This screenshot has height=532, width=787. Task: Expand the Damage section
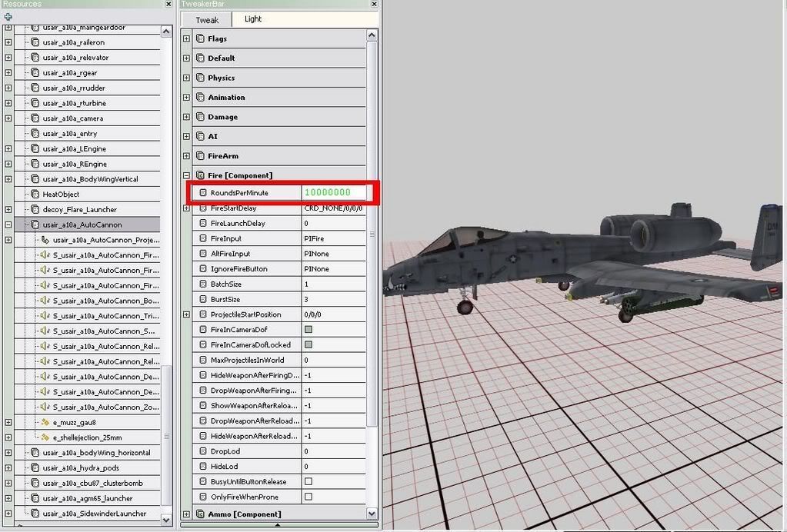click(x=186, y=117)
